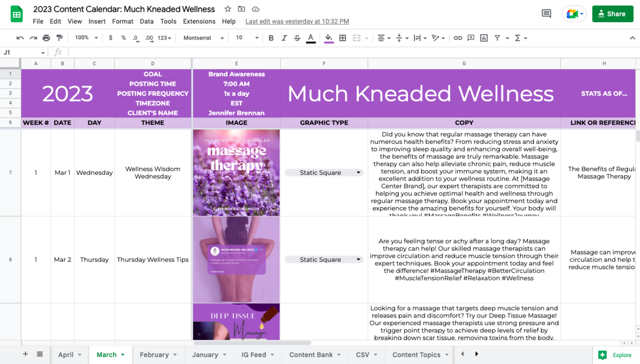Toggle strikethrough formatting

click(297, 38)
